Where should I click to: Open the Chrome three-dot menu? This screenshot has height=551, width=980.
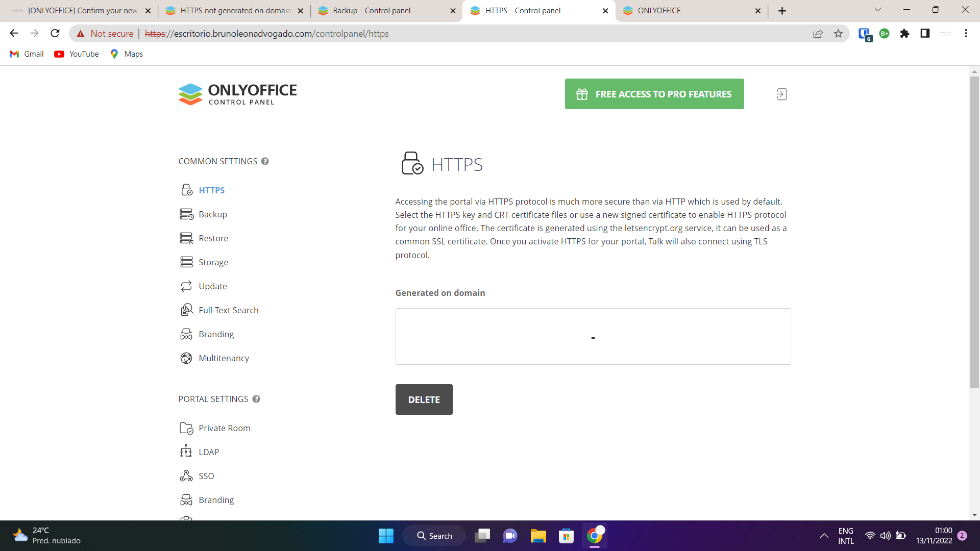[x=966, y=34]
